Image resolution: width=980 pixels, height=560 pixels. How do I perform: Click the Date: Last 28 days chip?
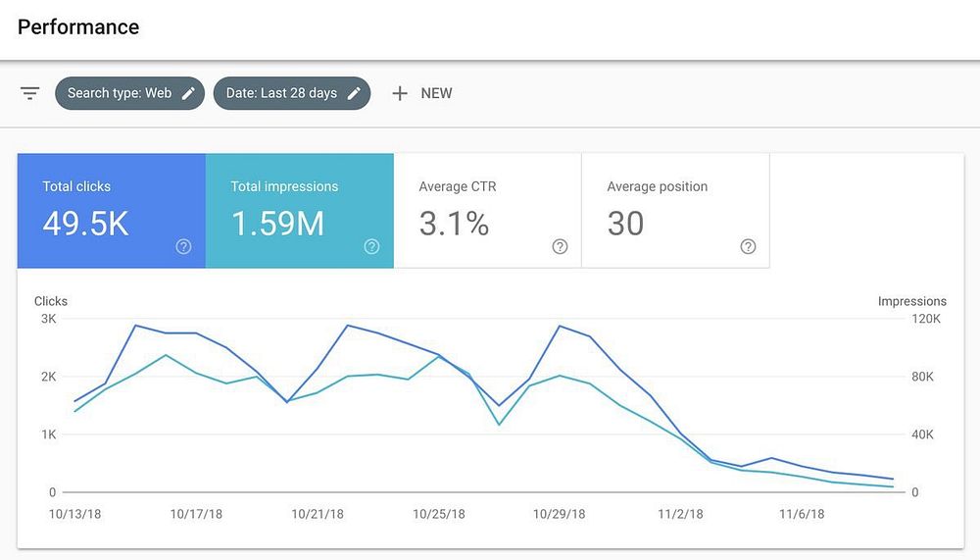[x=292, y=93]
